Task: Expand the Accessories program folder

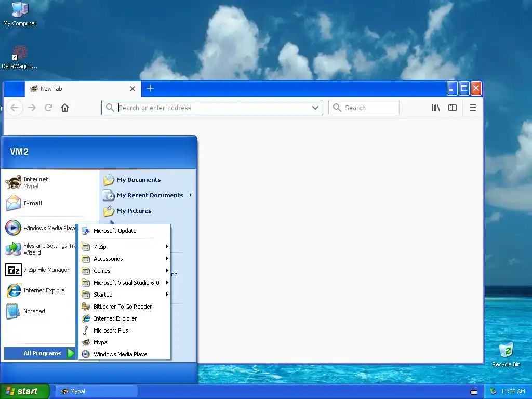Action: click(x=125, y=259)
